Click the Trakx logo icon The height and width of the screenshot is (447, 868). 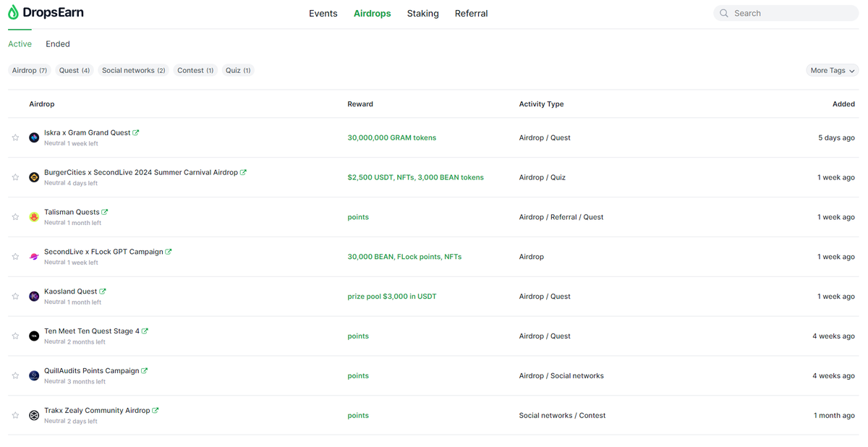(34, 416)
